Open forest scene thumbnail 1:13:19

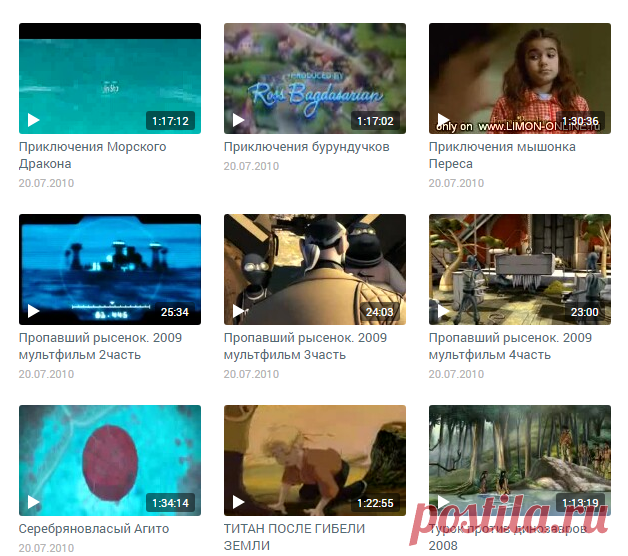520,461
